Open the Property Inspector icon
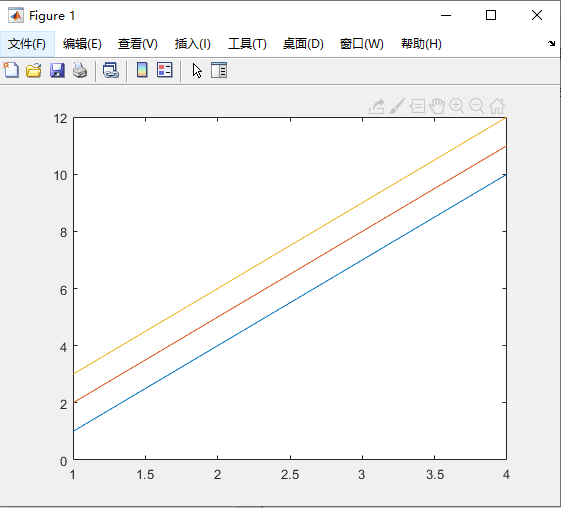Image resolution: width=561 pixels, height=508 pixels. 219,70
